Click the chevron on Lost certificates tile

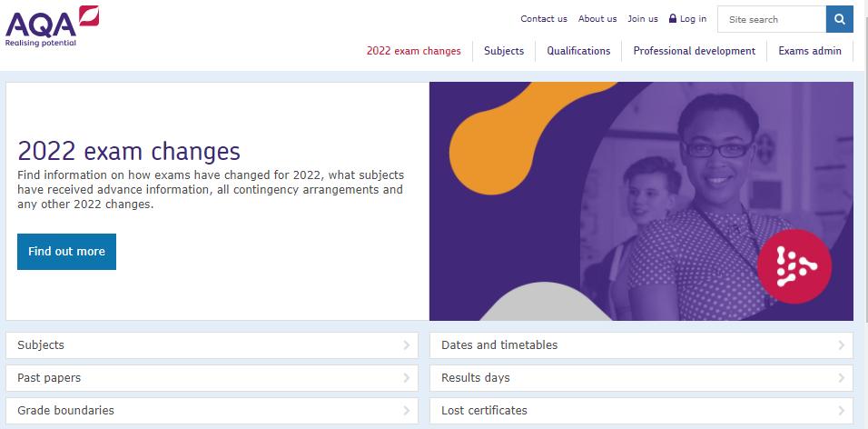point(842,411)
